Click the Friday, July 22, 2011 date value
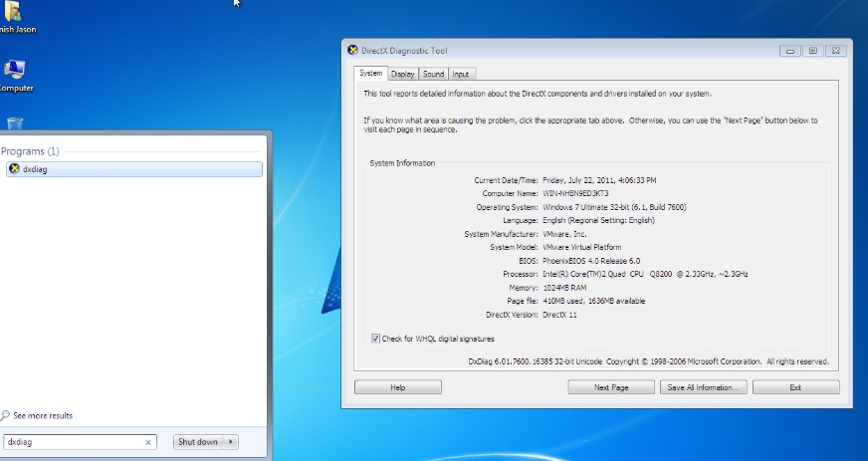The width and height of the screenshot is (868, 461). (x=599, y=180)
